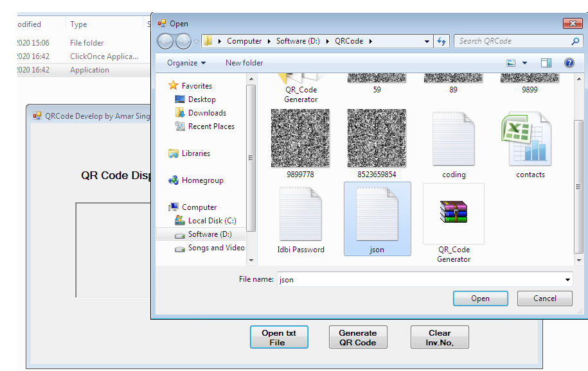The width and height of the screenshot is (588, 371).
Task: Expand the arrow after QRCode breadcrumb
Action: click(x=371, y=41)
